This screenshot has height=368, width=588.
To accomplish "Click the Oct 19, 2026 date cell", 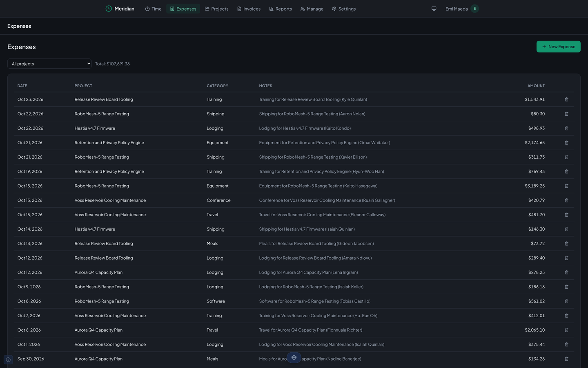I will click(x=30, y=171).
